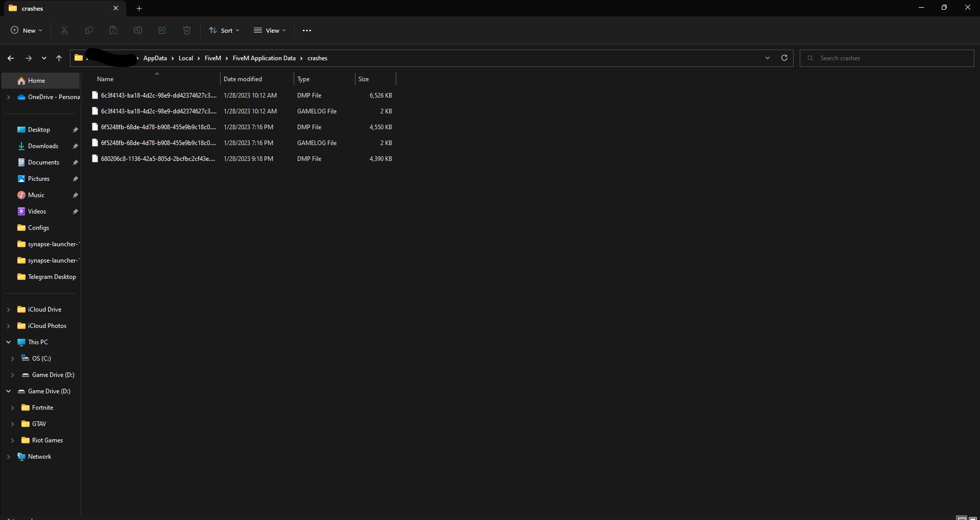This screenshot has width=980, height=520.
Task: Open the Sort dropdown menu
Action: click(x=224, y=31)
